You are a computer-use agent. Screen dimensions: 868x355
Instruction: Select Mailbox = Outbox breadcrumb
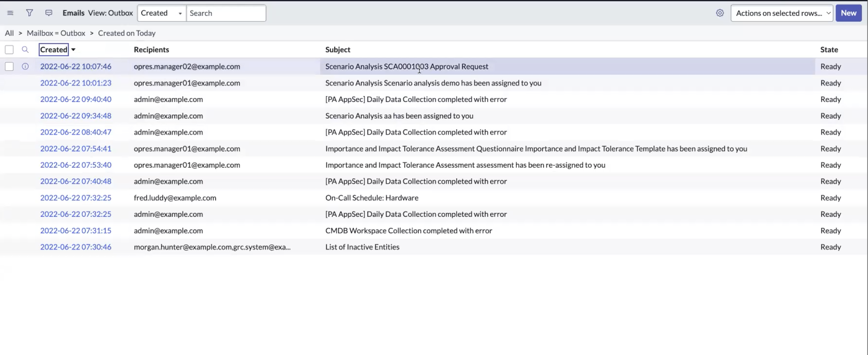pos(56,33)
